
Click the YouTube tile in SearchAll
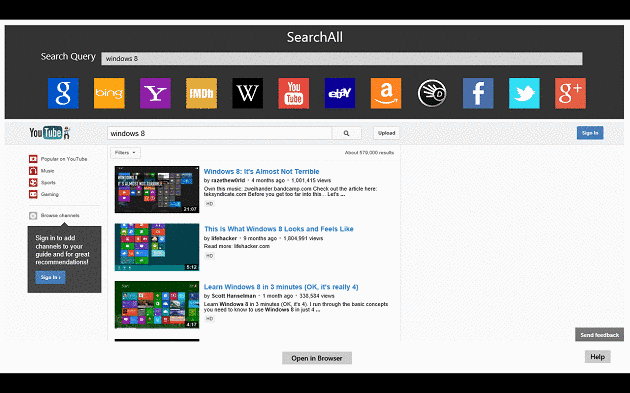[x=294, y=93]
